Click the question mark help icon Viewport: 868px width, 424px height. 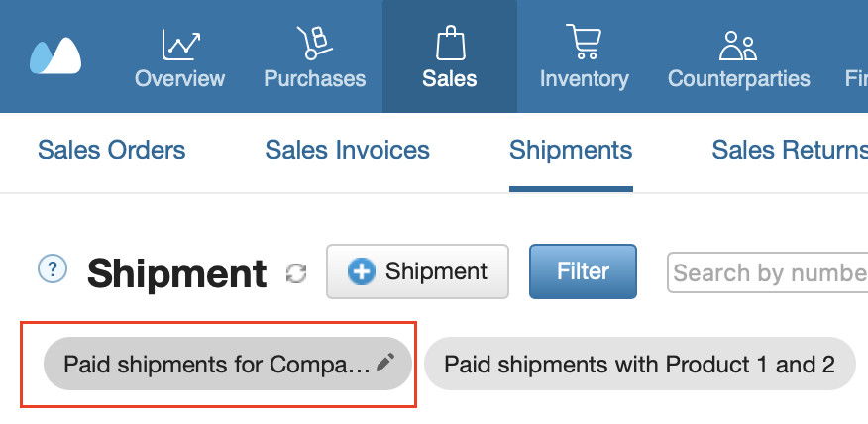pos(53,269)
